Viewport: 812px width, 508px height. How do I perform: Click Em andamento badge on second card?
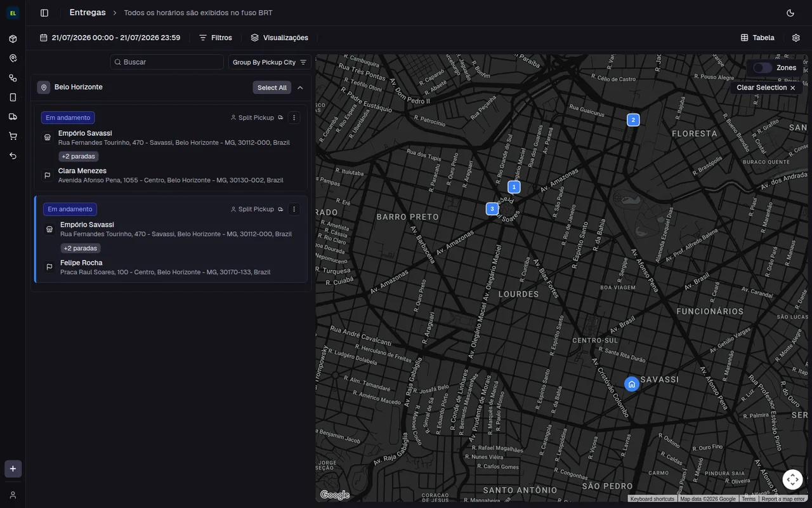pyautogui.click(x=70, y=209)
